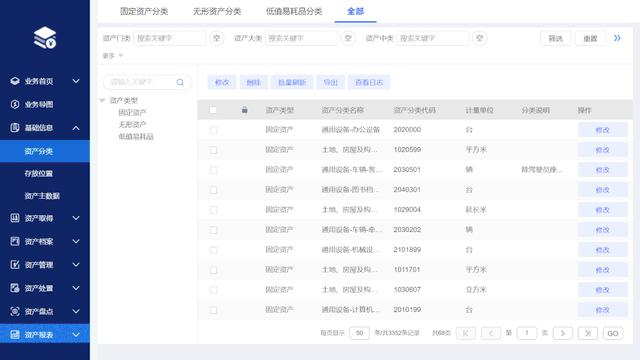
Task: Click the GO pagination button
Action: coord(613,333)
